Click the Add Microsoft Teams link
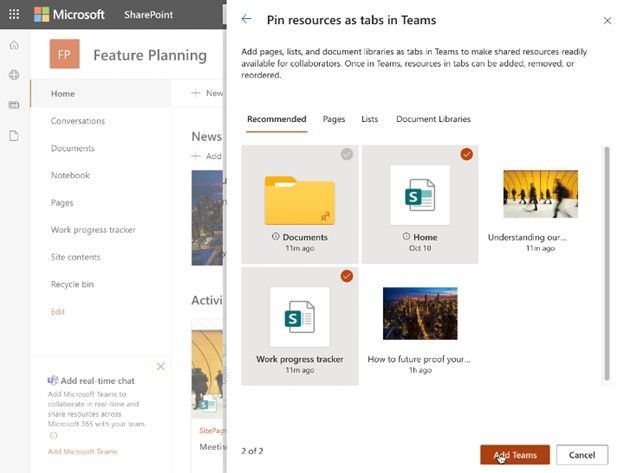 (82, 452)
